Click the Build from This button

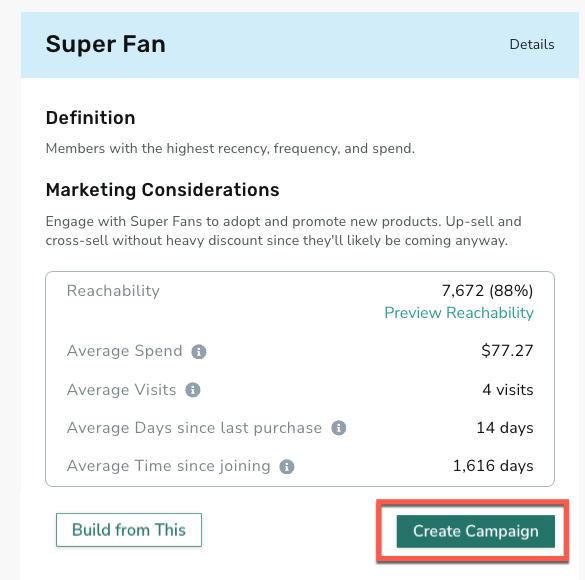tap(129, 530)
